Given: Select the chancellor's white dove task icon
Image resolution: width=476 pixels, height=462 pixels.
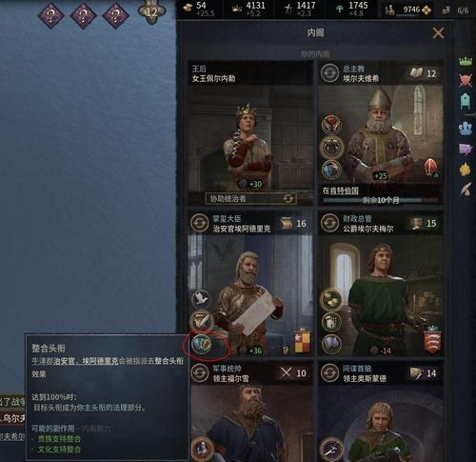Looking at the screenshot, I should point(202,299).
